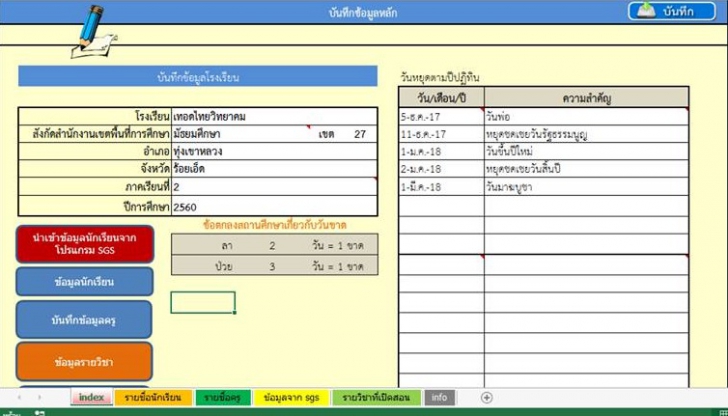Screen dimensions: 728x416
Task: Select holiday date 2-ม.ค.-18
Action: coord(441,169)
